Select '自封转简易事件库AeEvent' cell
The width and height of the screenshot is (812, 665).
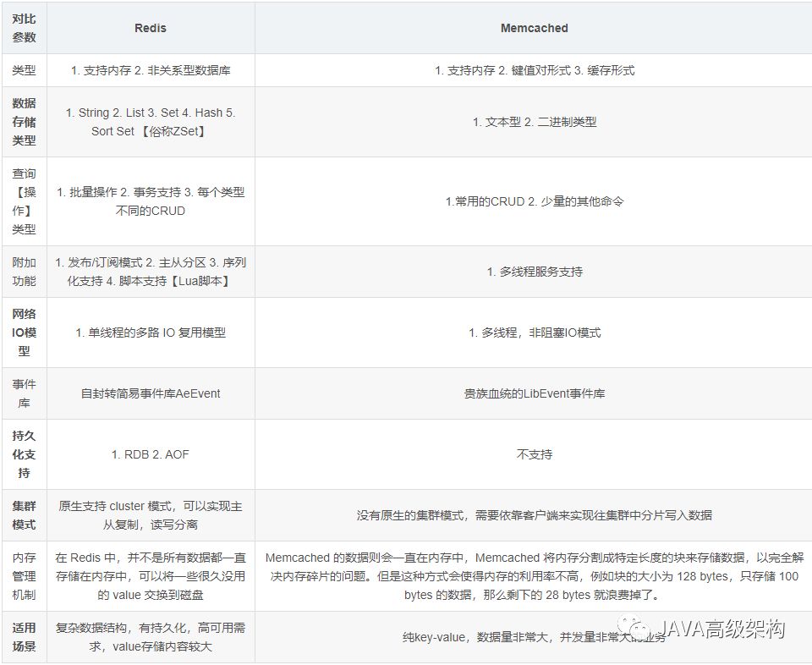point(151,393)
